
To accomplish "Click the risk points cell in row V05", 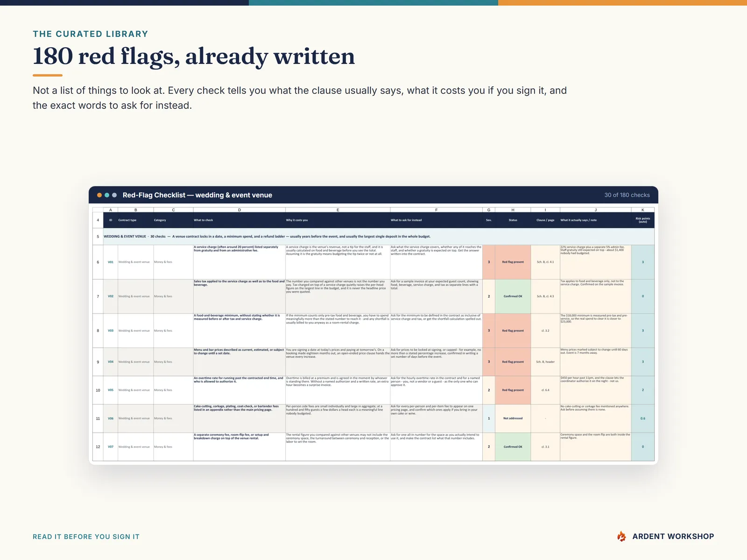I will 643,390.
